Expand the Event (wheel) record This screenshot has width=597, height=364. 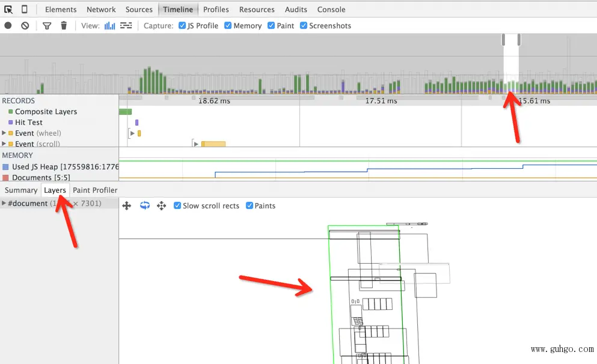(x=4, y=133)
